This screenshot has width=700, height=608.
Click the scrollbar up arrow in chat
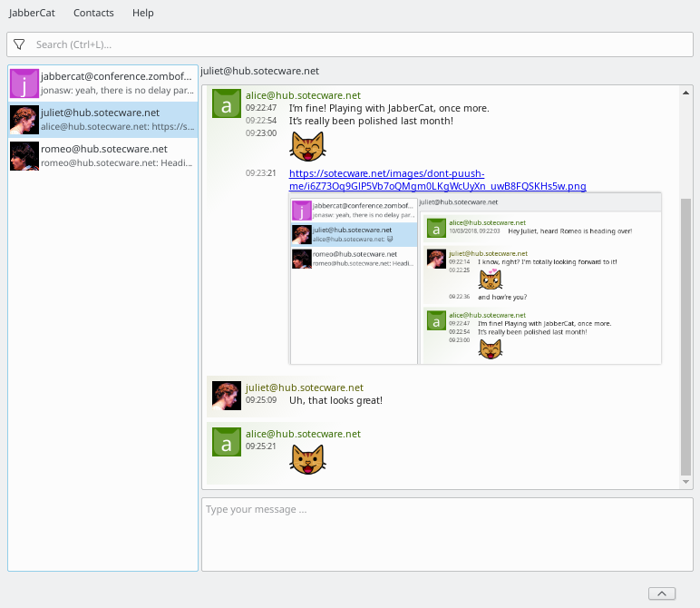point(685,93)
